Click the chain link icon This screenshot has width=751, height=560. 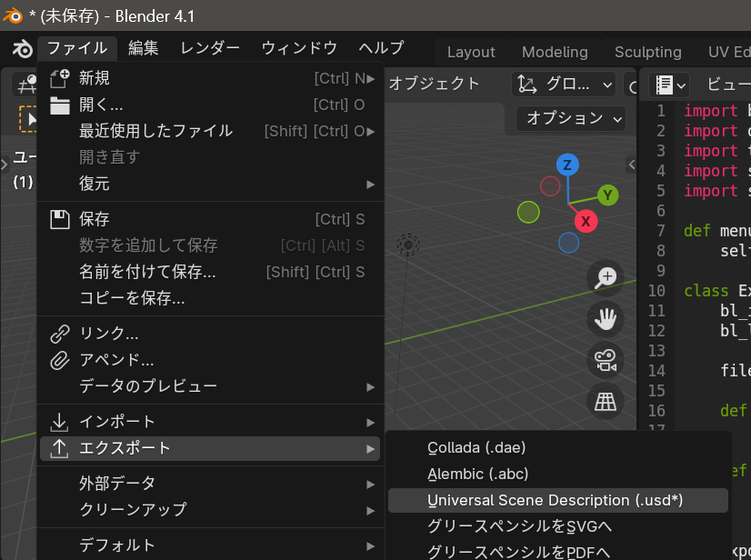pos(59,335)
